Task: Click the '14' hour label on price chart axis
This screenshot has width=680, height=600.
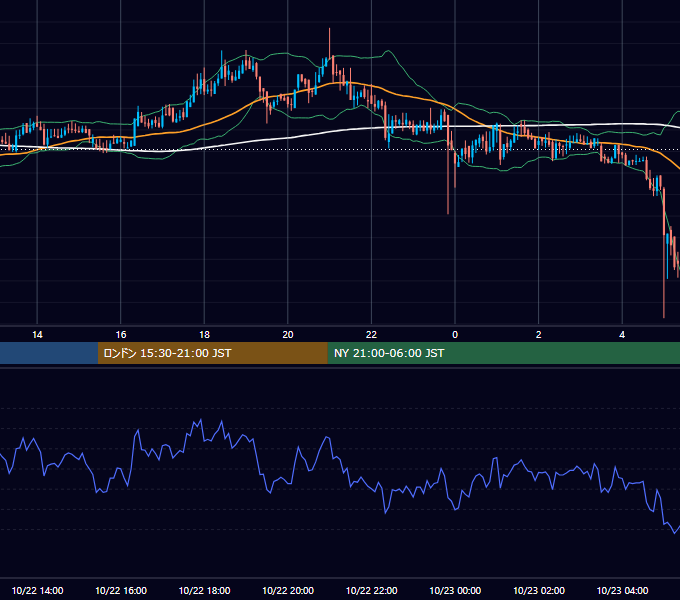Action: pos(37,335)
